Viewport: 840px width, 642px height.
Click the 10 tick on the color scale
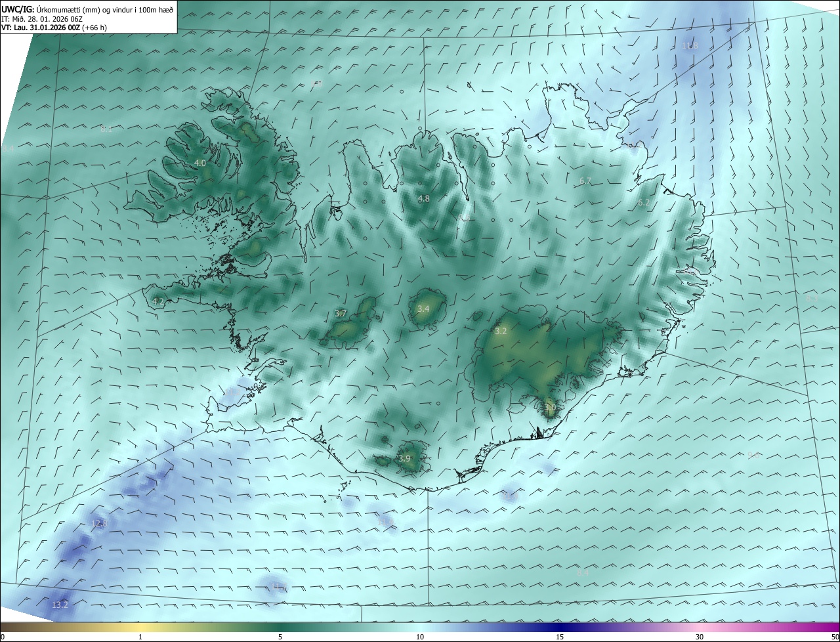tap(420, 637)
